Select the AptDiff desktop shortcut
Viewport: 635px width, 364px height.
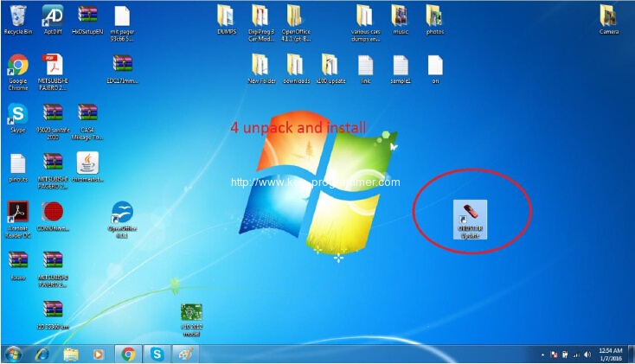[53, 19]
